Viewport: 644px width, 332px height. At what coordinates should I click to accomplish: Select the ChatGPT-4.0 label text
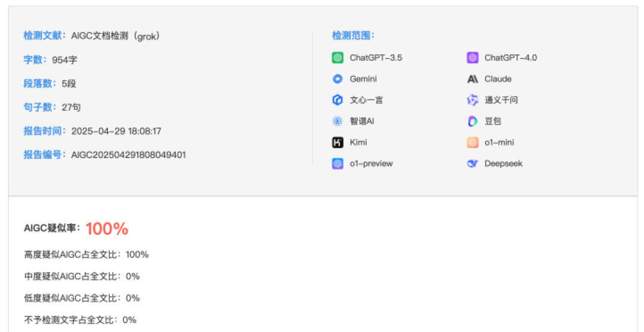pos(510,57)
